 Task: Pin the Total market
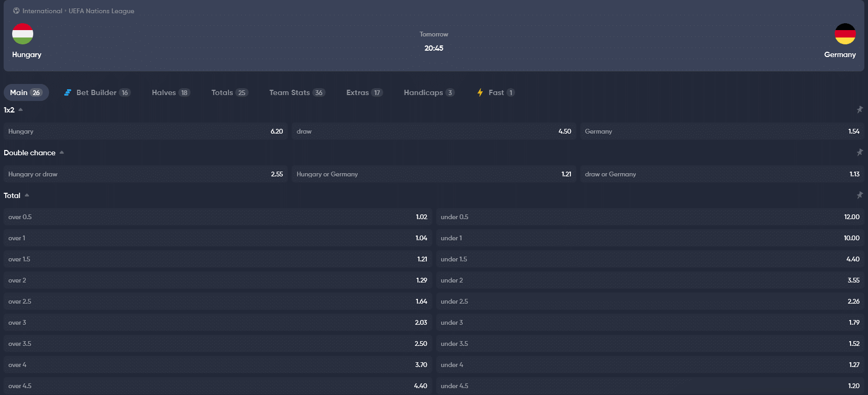click(860, 195)
